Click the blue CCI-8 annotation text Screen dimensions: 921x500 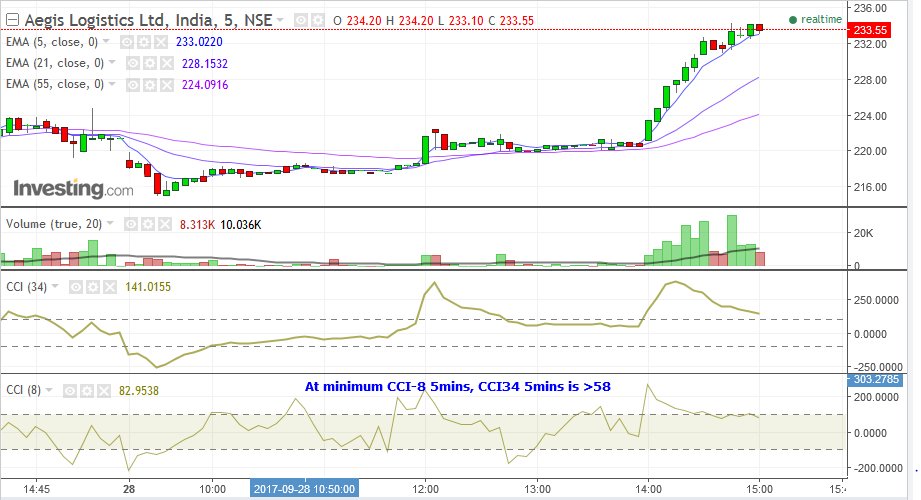[458, 387]
